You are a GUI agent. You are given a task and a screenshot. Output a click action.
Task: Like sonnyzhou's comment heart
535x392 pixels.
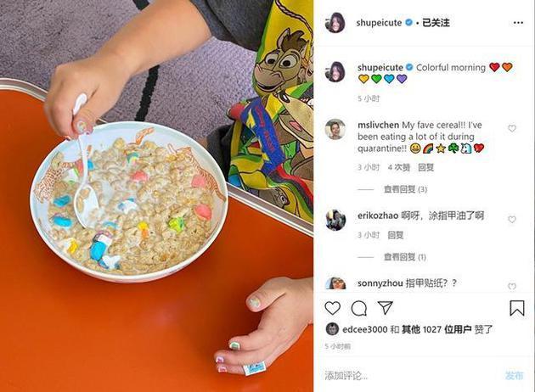point(512,286)
